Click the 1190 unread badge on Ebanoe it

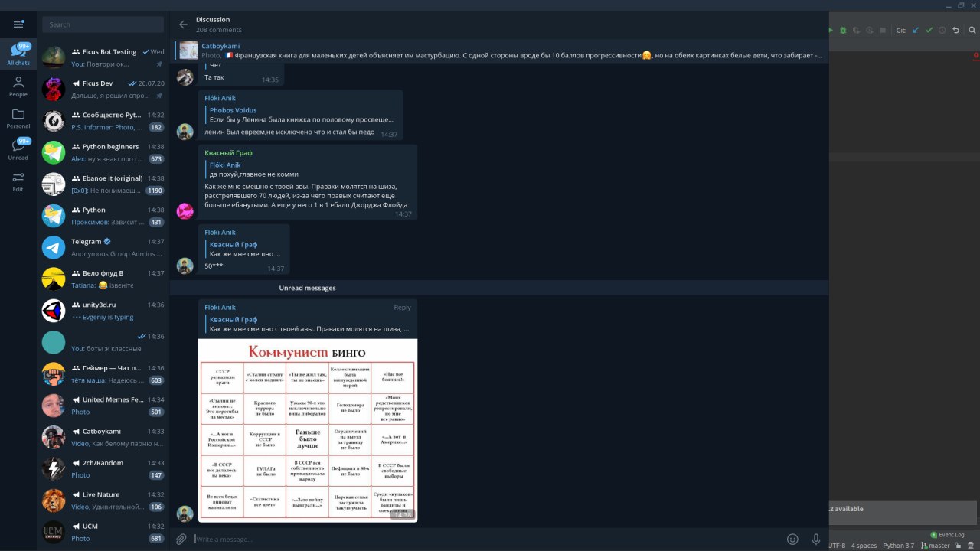tap(155, 191)
